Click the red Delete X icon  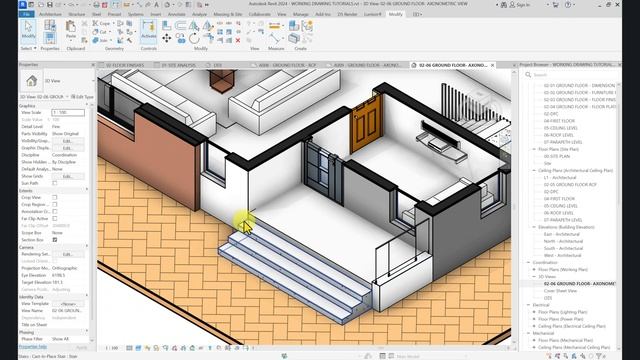click(238, 40)
